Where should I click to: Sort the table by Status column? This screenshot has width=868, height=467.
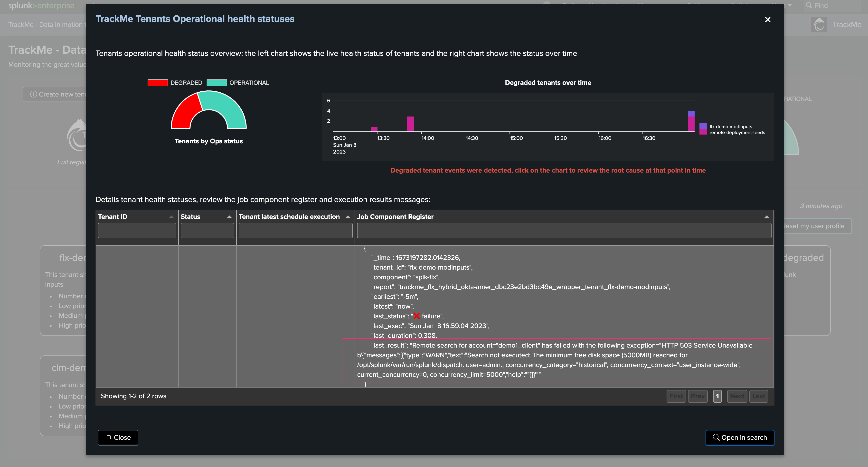229,217
